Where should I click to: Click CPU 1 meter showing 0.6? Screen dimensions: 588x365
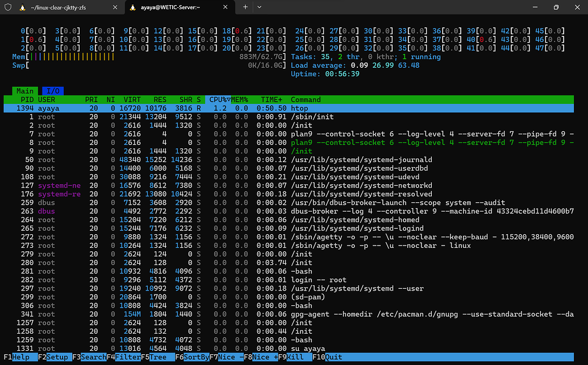pyautogui.click(x=34, y=40)
